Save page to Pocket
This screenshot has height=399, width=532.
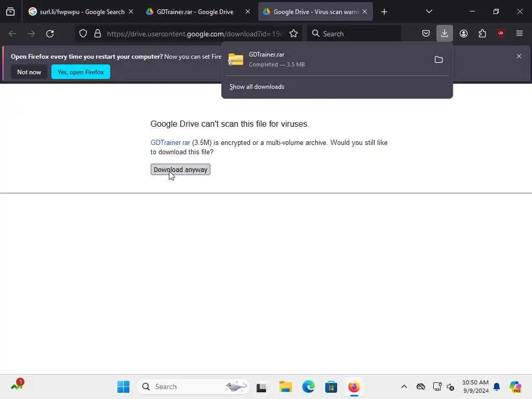(426, 34)
